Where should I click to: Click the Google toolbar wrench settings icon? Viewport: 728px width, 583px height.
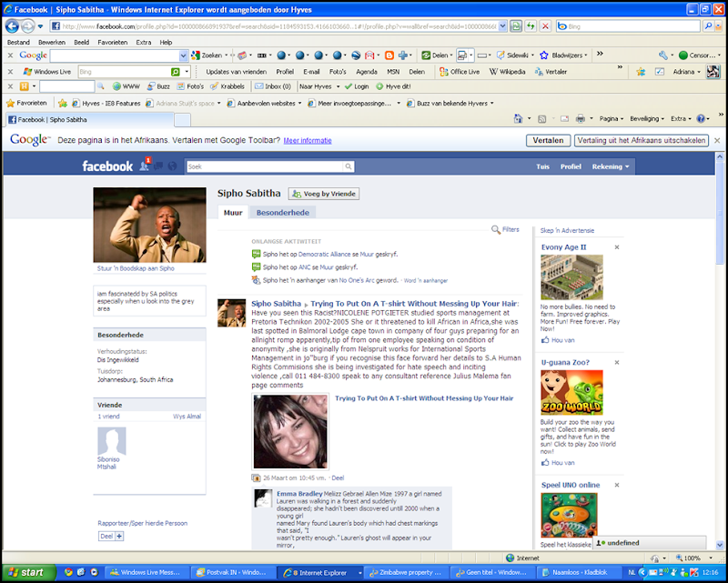tap(663, 55)
